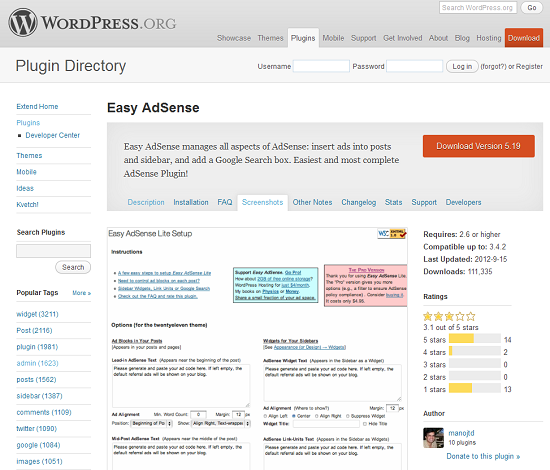Click the Developer Center bullet link

click(52, 135)
